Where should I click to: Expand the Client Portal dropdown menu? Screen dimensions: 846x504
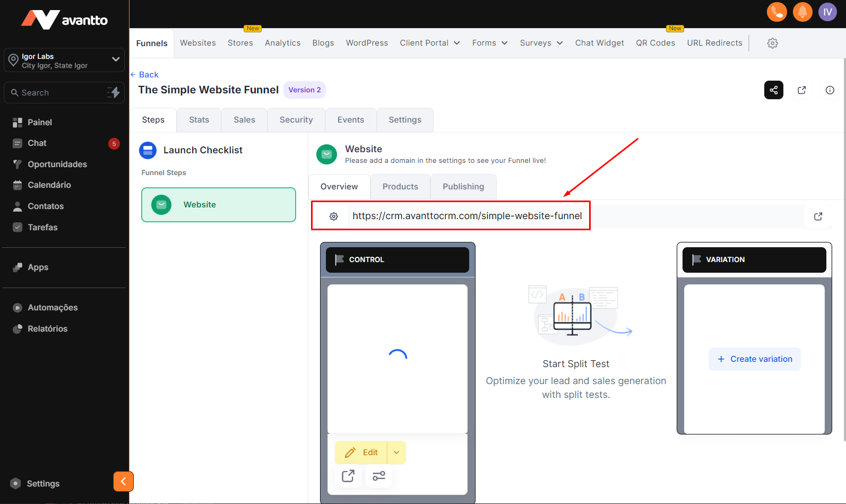(x=430, y=43)
